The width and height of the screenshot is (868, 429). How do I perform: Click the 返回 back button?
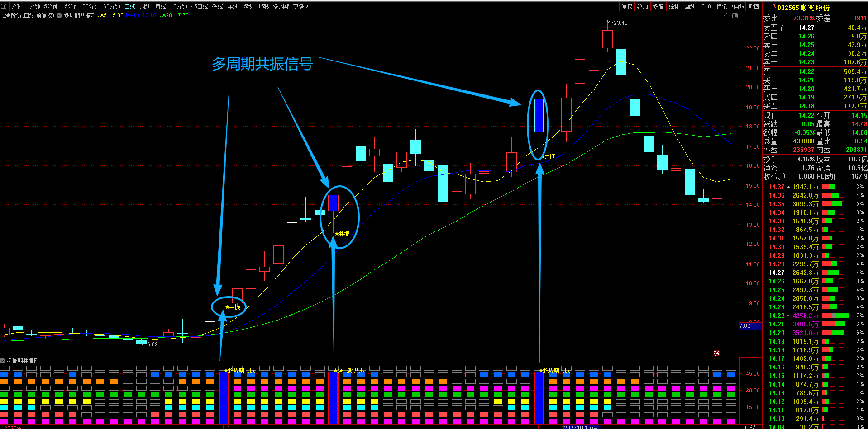pyautogui.click(x=754, y=6)
